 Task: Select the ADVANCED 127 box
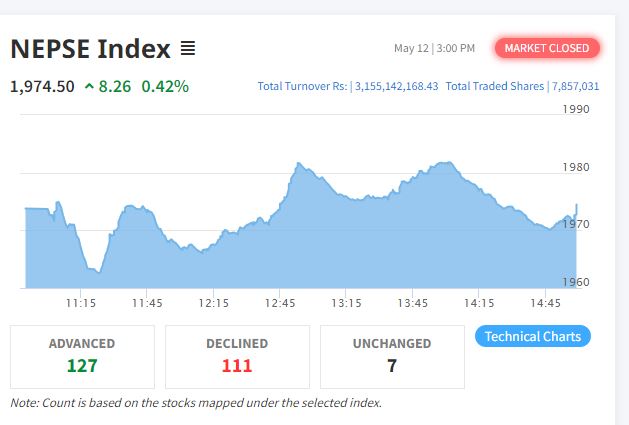[x=82, y=356]
